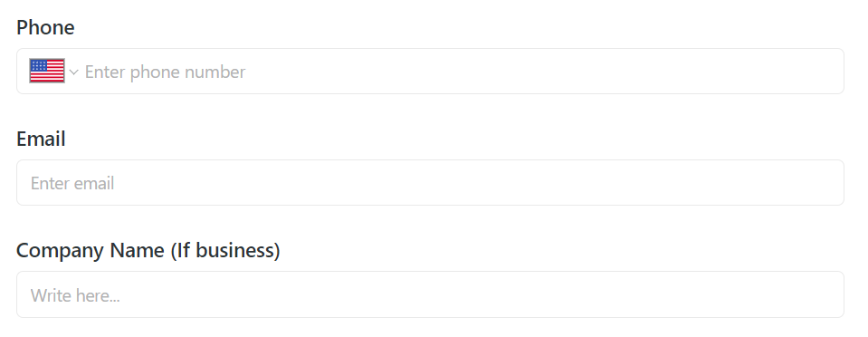Viewport: 868px width, 337px height.
Task: Click the United States flag icon
Action: click(x=47, y=71)
